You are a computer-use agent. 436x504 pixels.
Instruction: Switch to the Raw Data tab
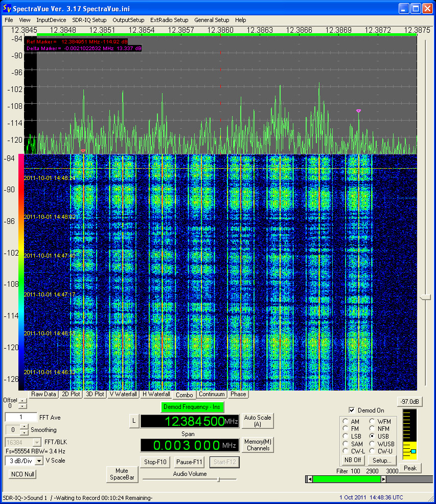point(43,394)
